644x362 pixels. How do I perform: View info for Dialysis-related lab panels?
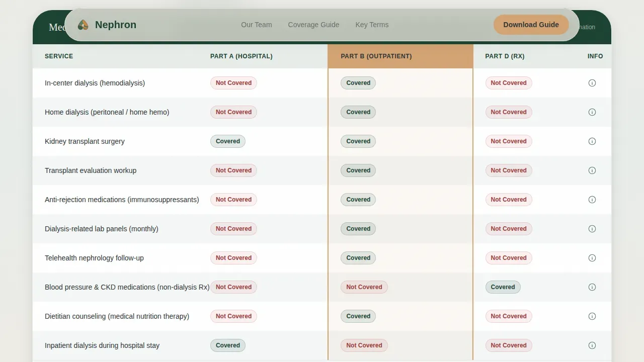[592, 229]
